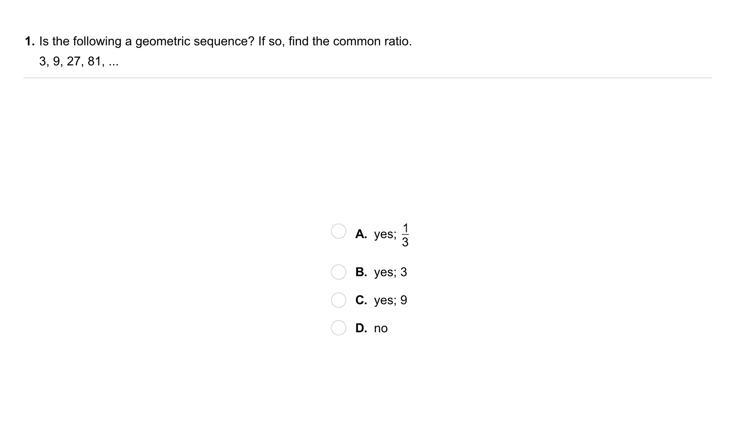Click the horizontal divider below the question
The image size is (748, 425).
click(367, 78)
